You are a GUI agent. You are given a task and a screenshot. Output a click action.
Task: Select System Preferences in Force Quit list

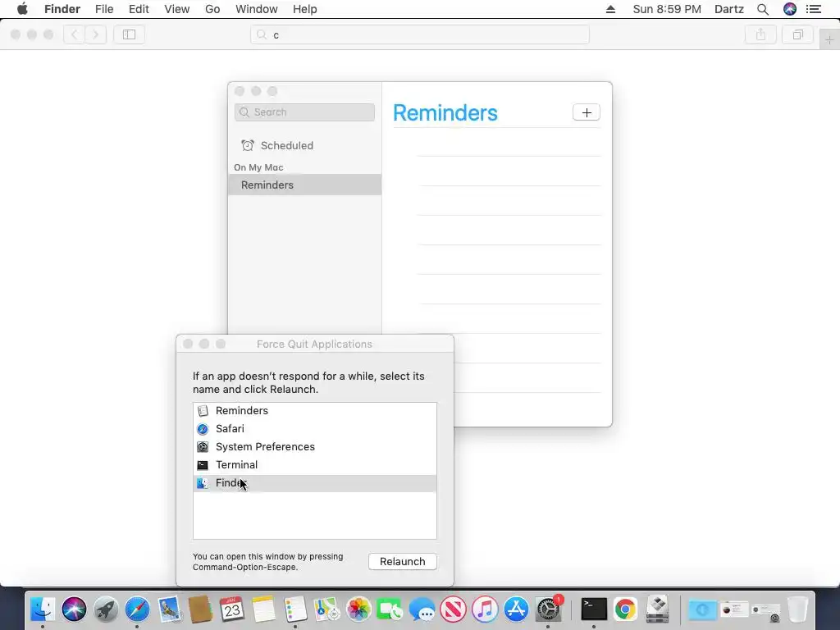coord(315,447)
